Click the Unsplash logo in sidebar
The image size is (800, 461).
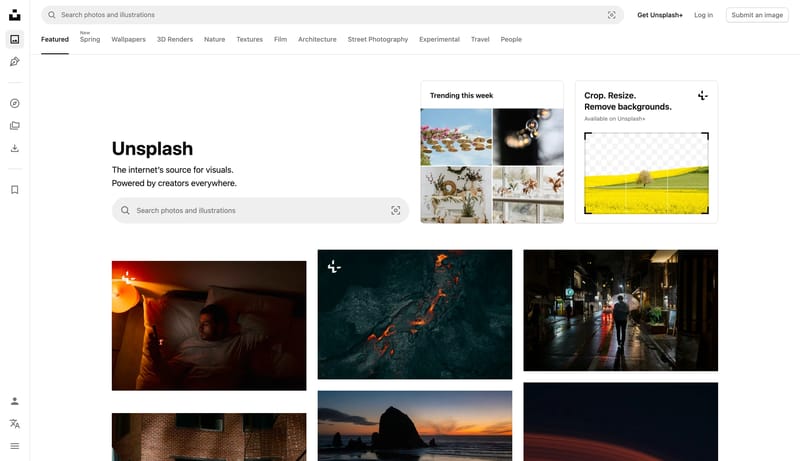14,15
